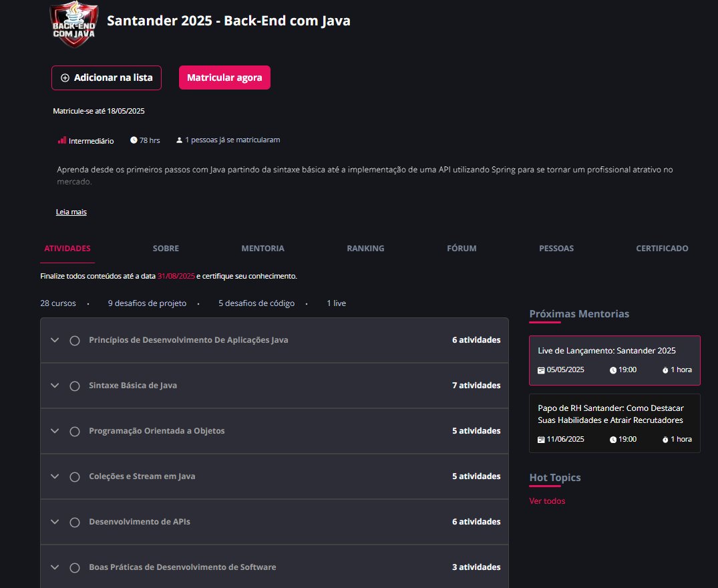Toggle completion circle for Sintaxe Básica de Java
The image size is (718, 588).
click(x=75, y=386)
